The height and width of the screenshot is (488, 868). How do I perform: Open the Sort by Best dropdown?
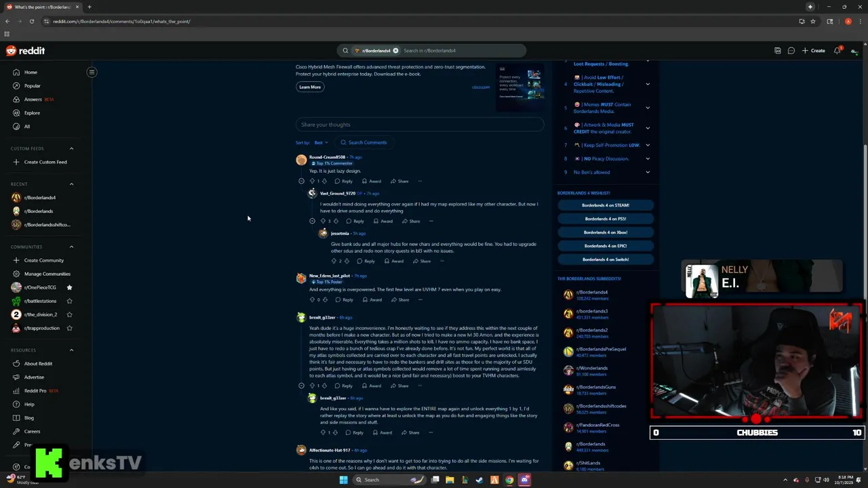point(321,142)
